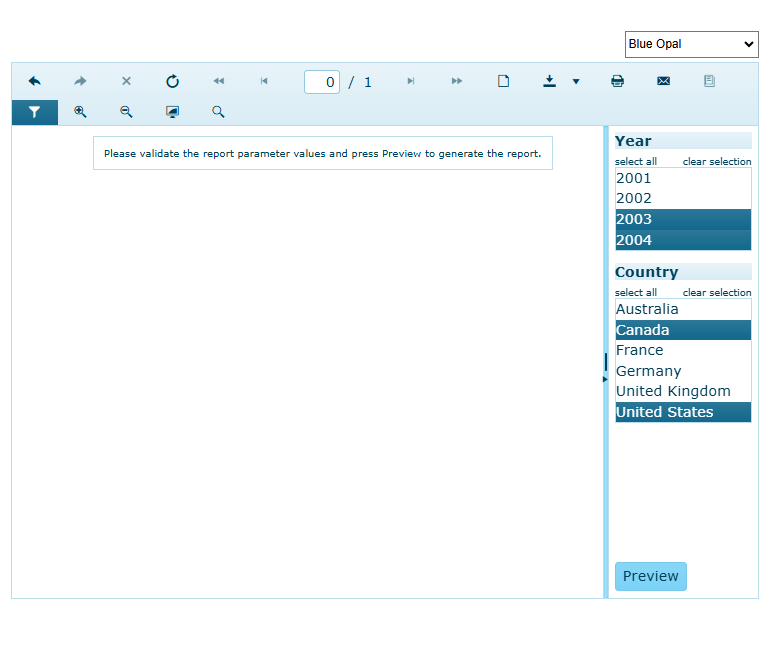Toggle the document map icon

click(709, 82)
